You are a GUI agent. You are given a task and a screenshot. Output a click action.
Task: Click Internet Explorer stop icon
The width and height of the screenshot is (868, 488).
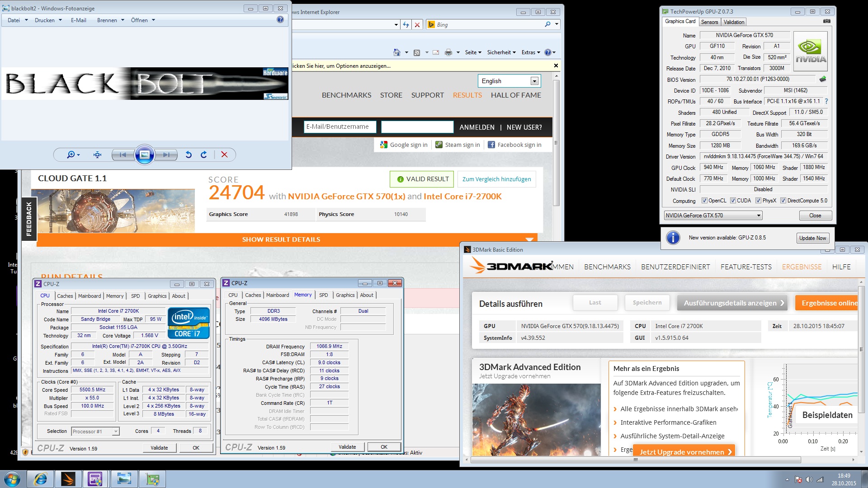[417, 24]
